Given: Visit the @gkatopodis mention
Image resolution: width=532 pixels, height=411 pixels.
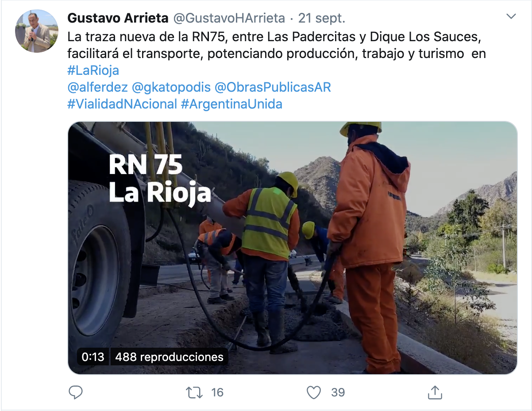Looking at the screenshot, I should 172,87.
